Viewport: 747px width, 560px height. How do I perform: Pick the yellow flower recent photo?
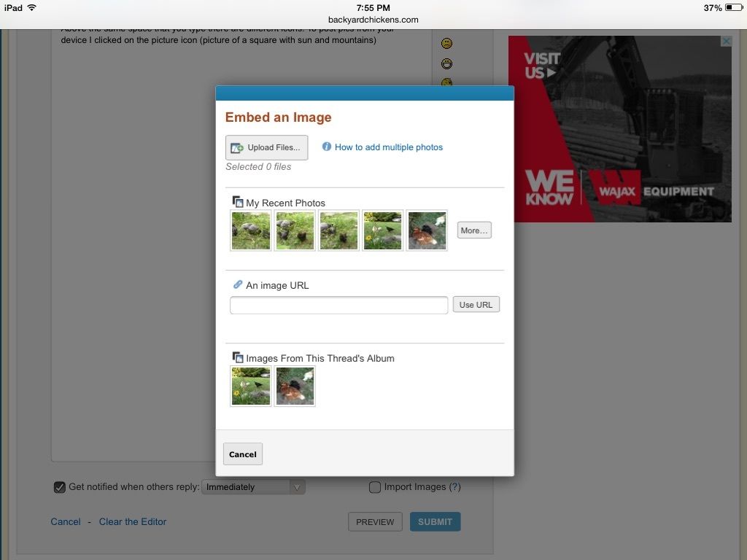coord(382,230)
